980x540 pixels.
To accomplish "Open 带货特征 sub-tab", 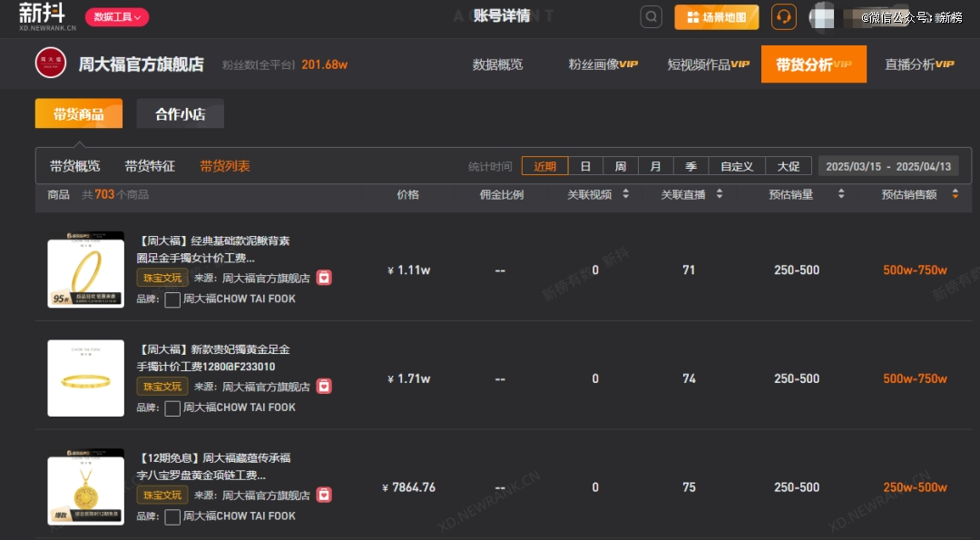I will [150, 166].
